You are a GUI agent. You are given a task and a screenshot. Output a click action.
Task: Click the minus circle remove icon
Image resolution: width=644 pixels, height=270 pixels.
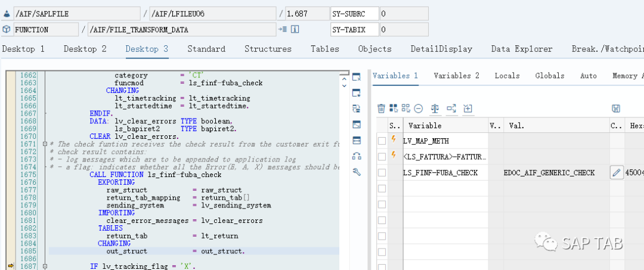click(419, 108)
